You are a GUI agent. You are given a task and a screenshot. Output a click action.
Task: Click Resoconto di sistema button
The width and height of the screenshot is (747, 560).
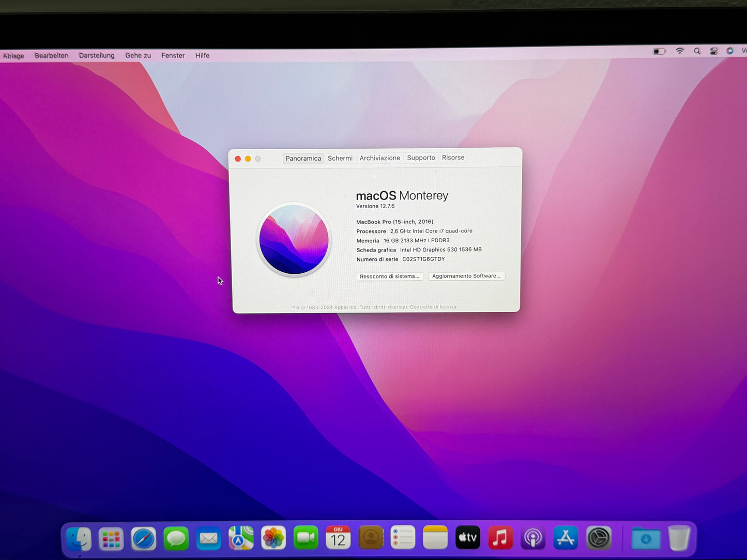pyautogui.click(x=390, y=276)
